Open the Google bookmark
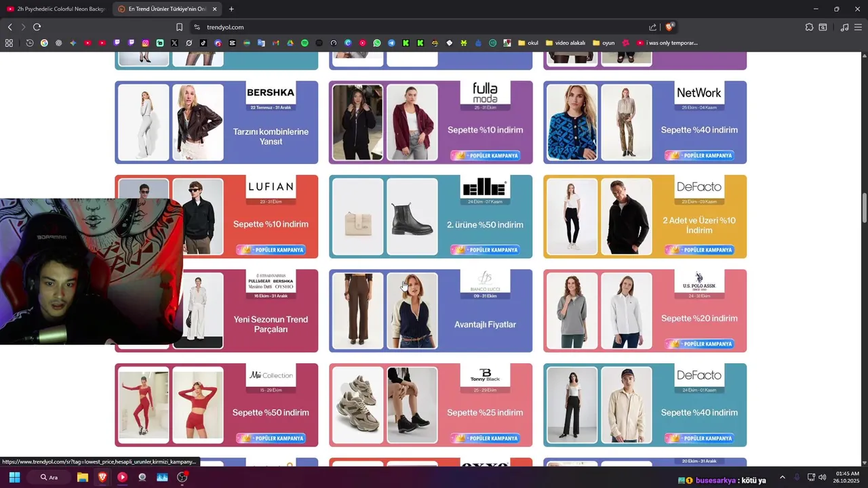This screenshot has height=488, width=868. 44,43
